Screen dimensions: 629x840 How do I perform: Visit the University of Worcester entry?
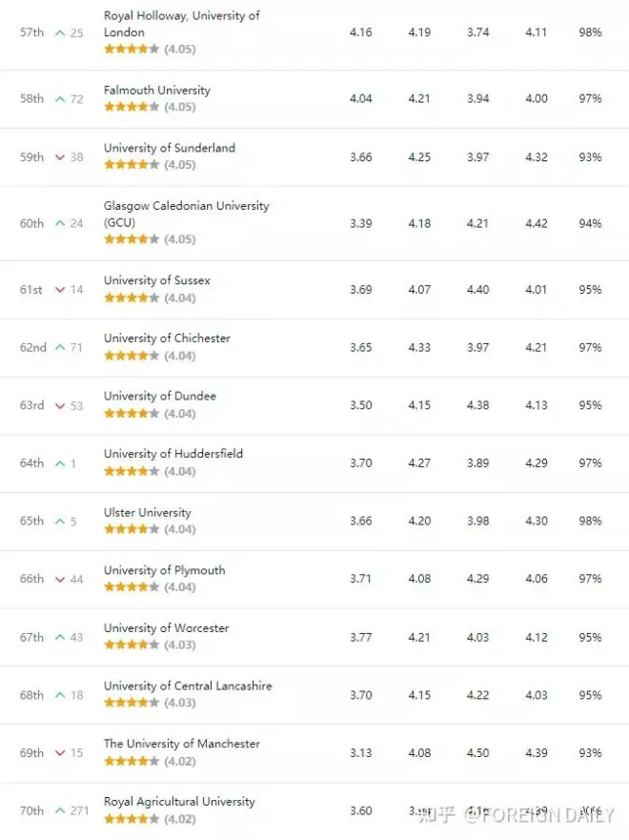click(166, 627)
